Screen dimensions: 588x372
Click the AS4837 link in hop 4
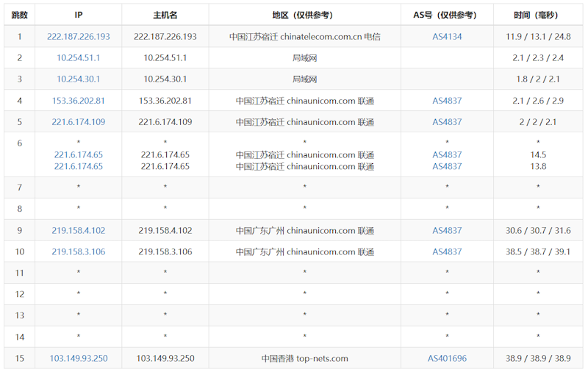tap(447, 101)
